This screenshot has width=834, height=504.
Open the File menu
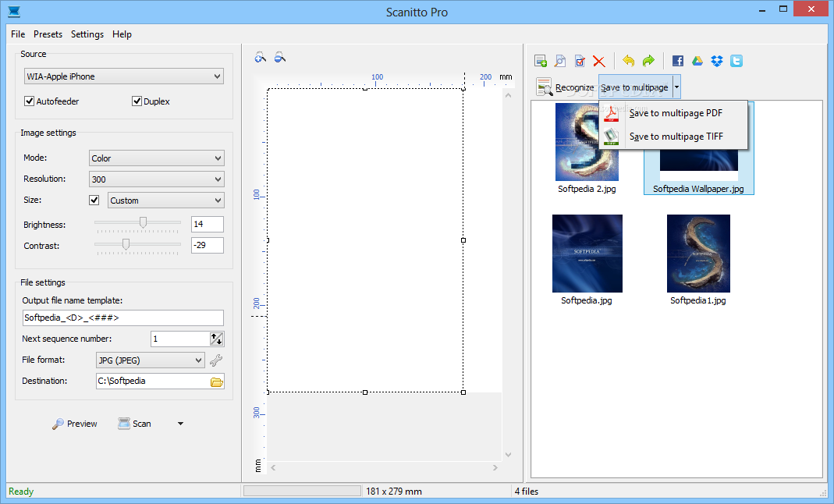pos(17,34)
